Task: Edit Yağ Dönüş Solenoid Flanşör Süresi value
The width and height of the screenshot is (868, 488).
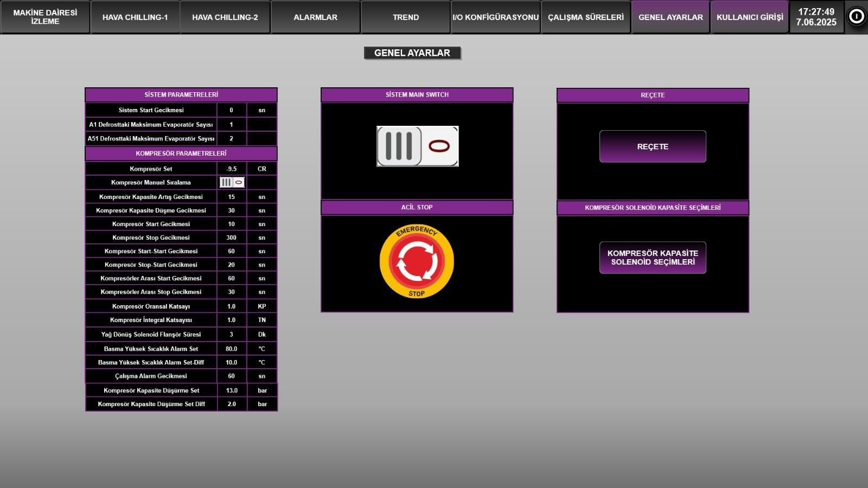Action: click(x=232, y=335)
